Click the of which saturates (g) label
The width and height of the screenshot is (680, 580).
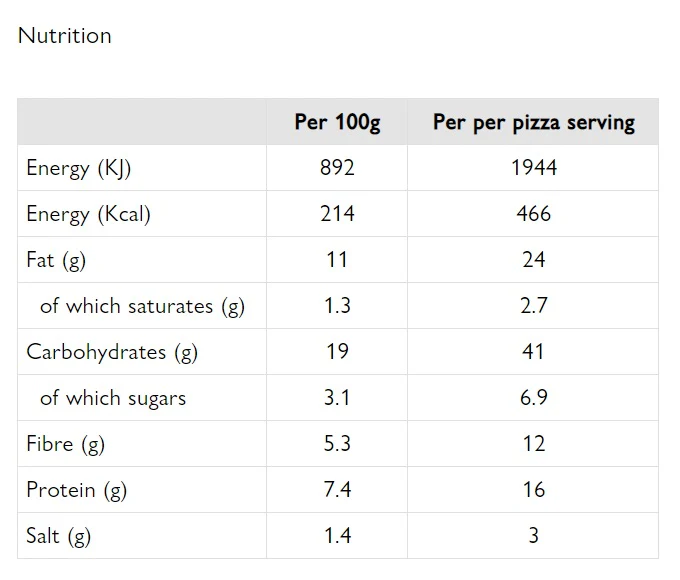142,306
